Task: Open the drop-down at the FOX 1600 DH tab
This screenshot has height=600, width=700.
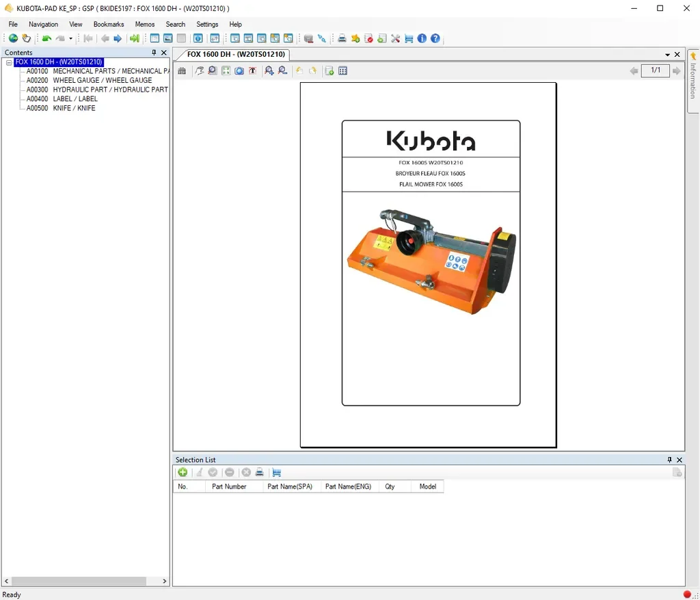Action: point(668,54)
